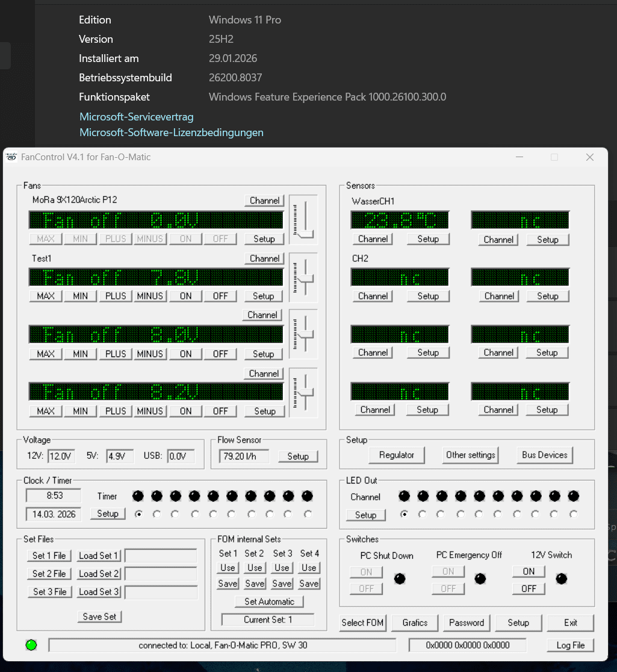
Task: Use FOM internal Set 1
Action: (x=228, y=567)
